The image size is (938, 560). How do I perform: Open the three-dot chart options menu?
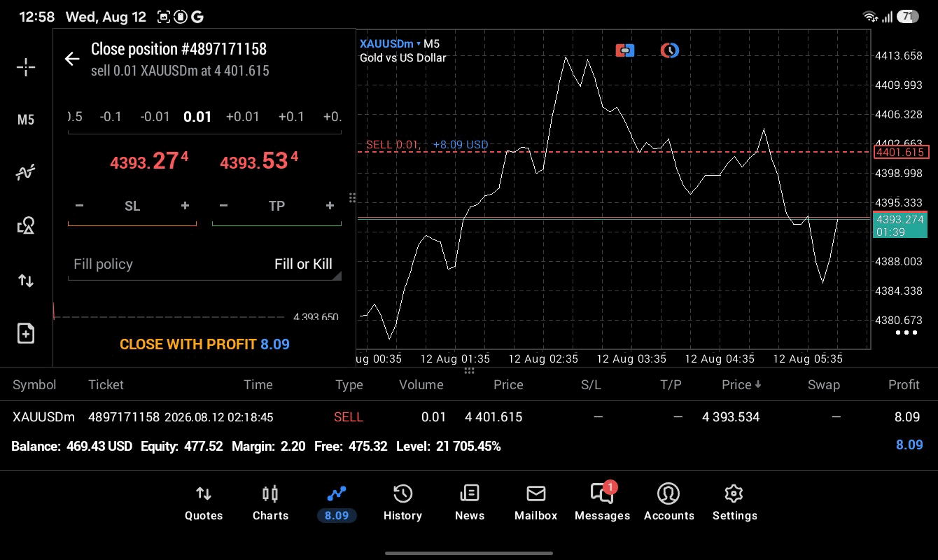coord(906,332)
